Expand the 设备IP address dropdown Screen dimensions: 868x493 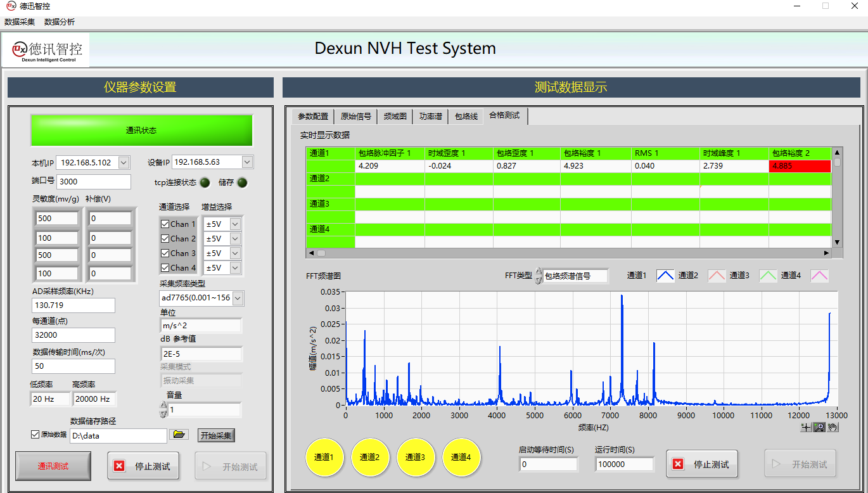point(246,162)
